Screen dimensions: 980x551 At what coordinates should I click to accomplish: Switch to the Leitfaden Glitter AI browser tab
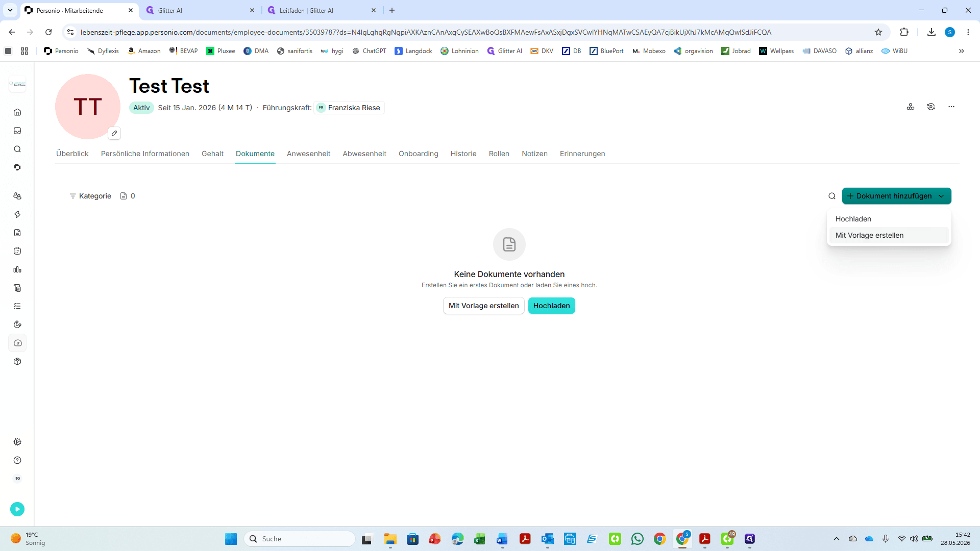(x=322, y=10)
